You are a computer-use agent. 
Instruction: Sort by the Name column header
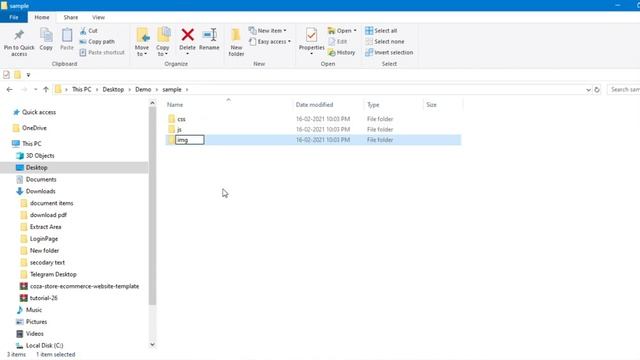(229, 104)
